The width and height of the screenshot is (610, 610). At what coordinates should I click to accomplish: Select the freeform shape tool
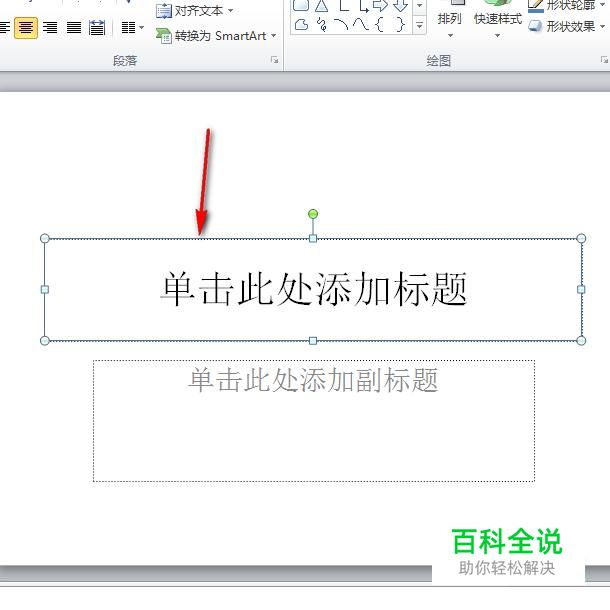click(301, 25)
